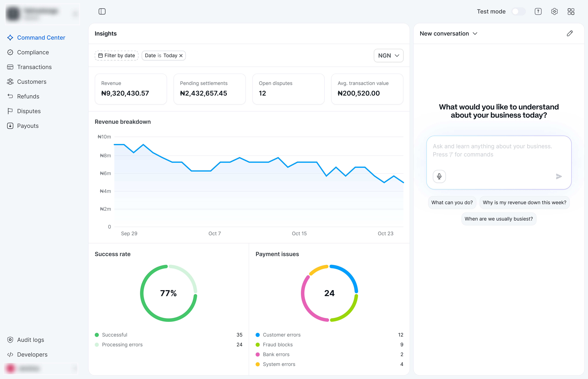Navigate to Payouts
Screen dimensions: 588x379
[x=28, y=126]
